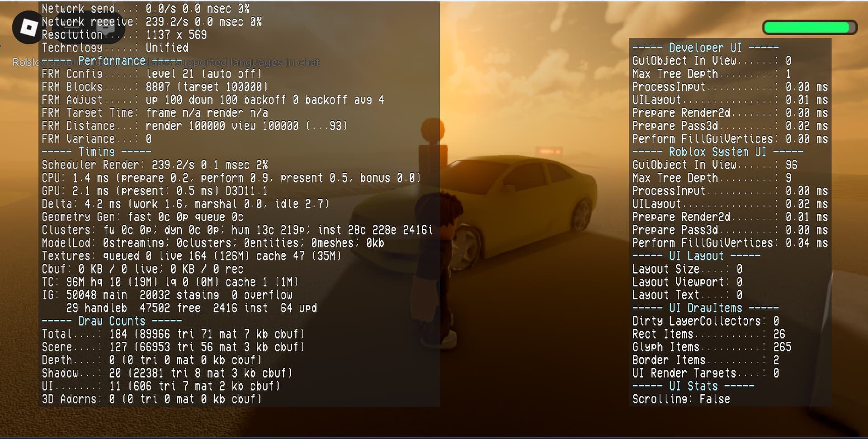Click the "Developer UI" section header
The width and height of the screenshot is (868, 439).
706,48
